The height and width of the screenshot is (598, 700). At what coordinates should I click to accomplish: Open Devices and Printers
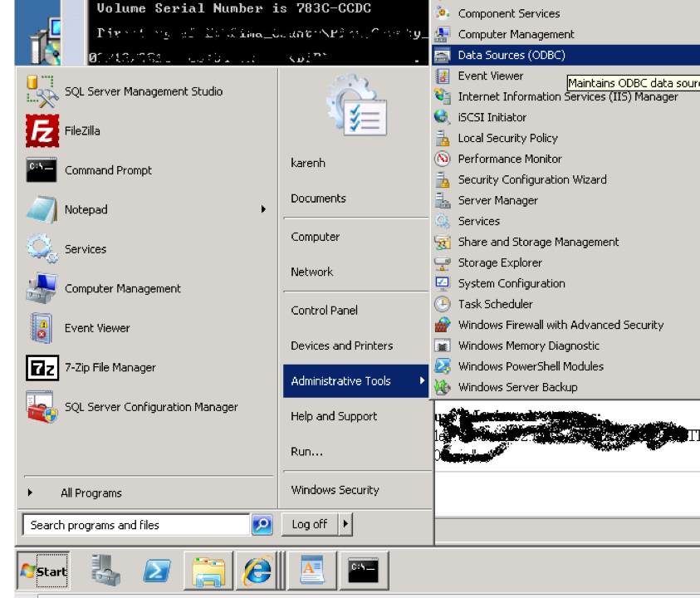click(x=342, y=346)
